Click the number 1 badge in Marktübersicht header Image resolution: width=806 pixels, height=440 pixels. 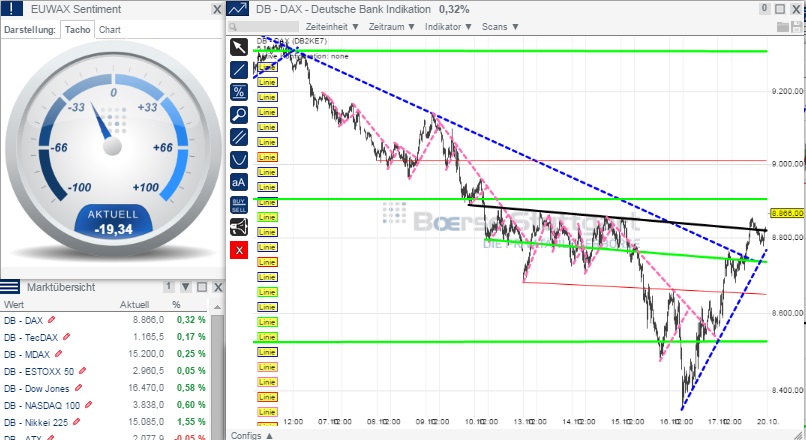[169, 286]
